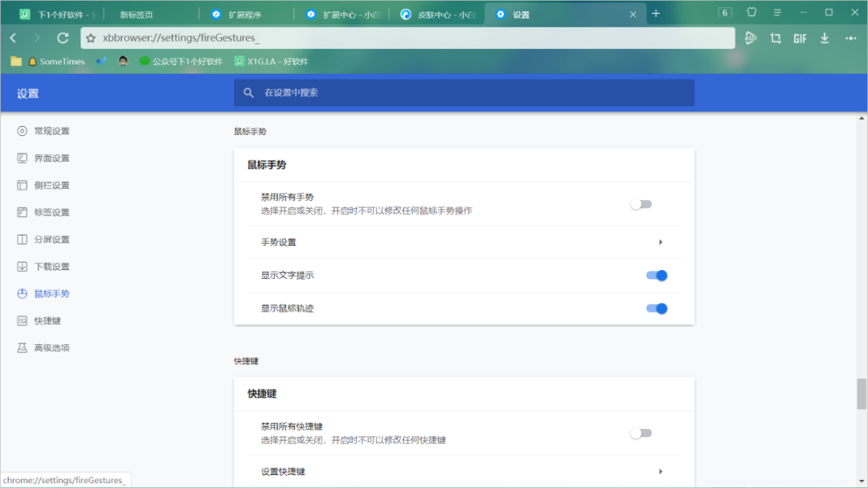Screen dimensions: 868x488
Task: Open the hamburger main menu
Action: (x=777, y=13)
